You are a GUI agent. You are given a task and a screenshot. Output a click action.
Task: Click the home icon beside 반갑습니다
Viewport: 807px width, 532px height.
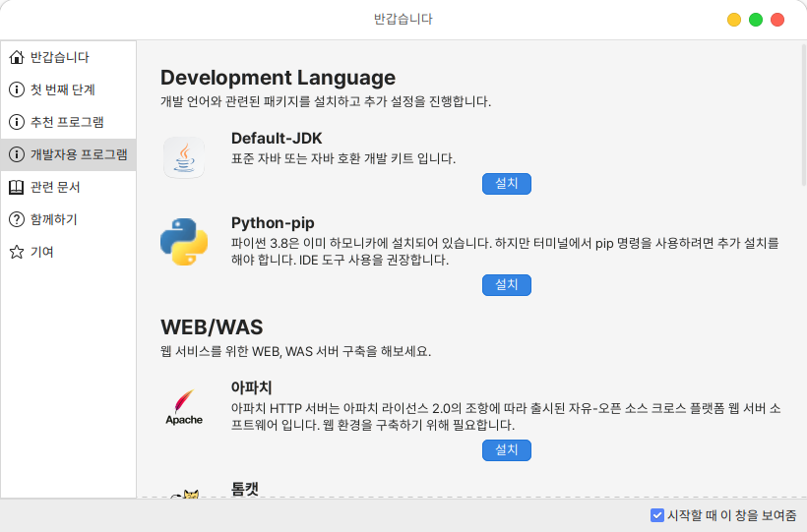(17, 57)
